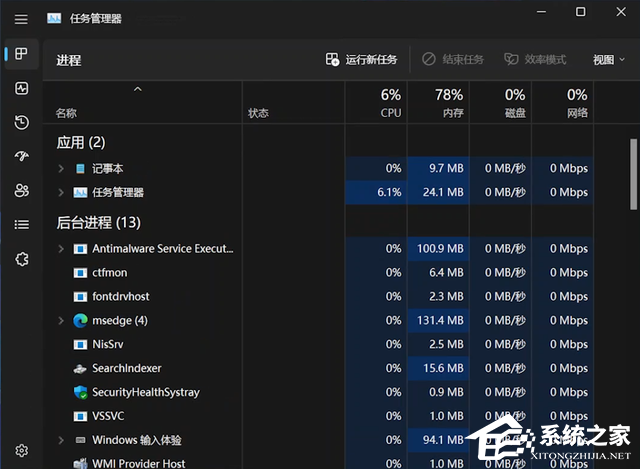Open the 视图 dropdown menu

608,60
